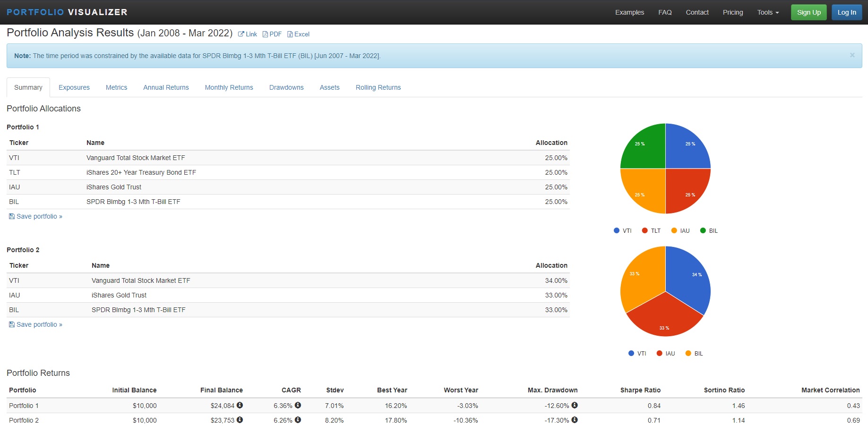Click the Best Year value 16.20%
Screen dimensions: 868x433
click(396, 406)
